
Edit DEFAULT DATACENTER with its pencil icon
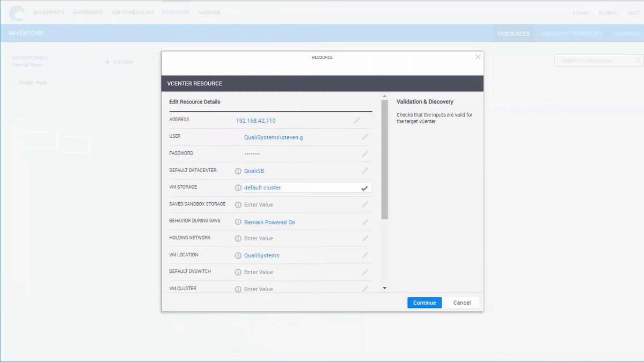coord(365,171)
